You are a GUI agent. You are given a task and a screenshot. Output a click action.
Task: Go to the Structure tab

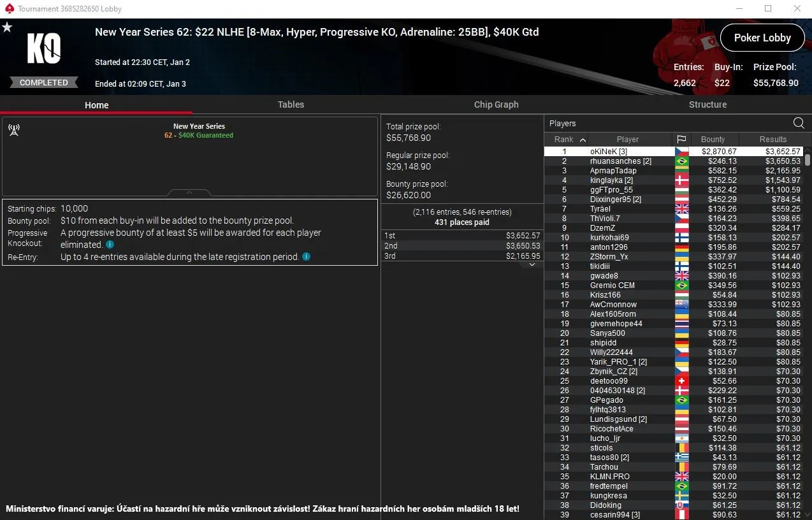point(707,105)
